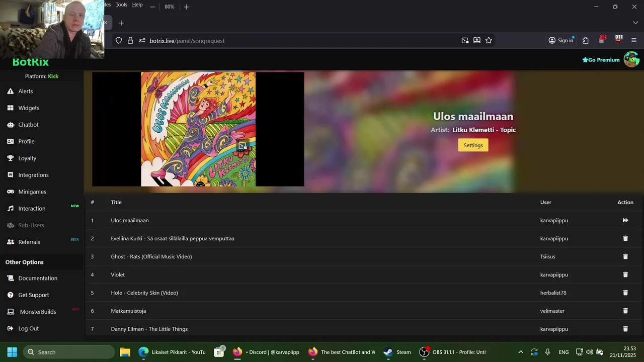Image resolution: width=644 pixels, height=362 pixels.
Task: Skip the currently playing song Ulos maailmaan
Action: click(x=625, y=220)
